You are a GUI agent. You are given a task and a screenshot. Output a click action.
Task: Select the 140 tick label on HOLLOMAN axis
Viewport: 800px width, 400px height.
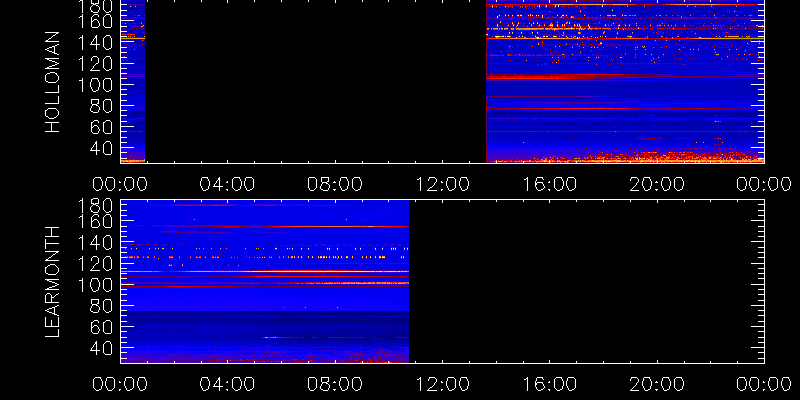tap(96, 43)
